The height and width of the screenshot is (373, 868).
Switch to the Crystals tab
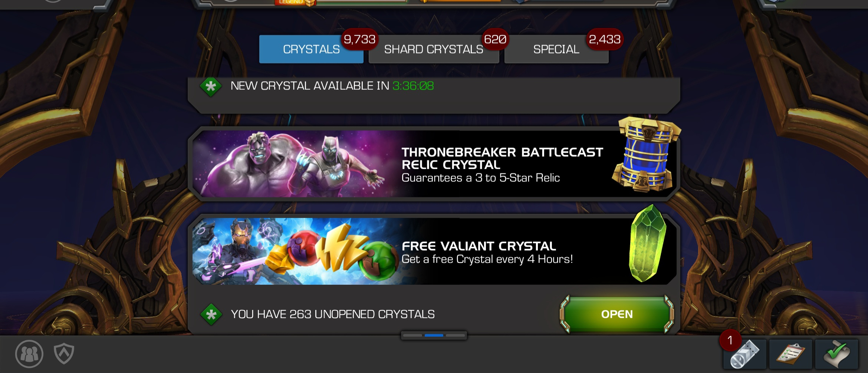(311, 49)
